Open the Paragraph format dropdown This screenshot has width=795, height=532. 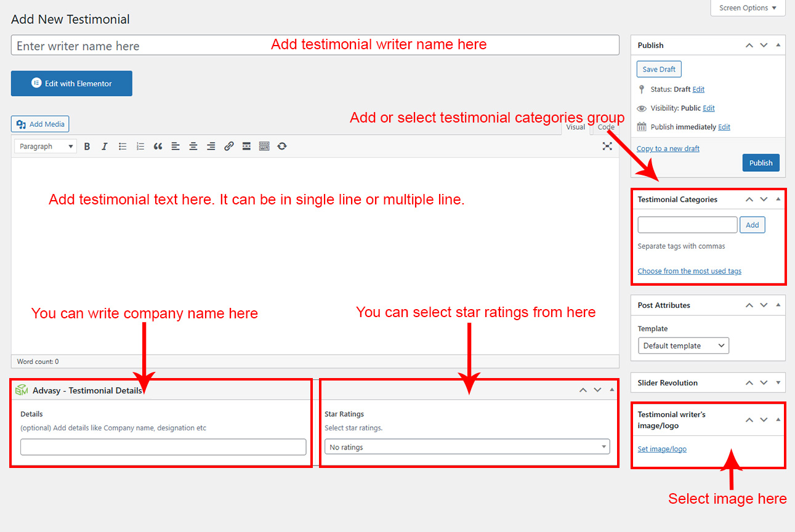[46, 147]
